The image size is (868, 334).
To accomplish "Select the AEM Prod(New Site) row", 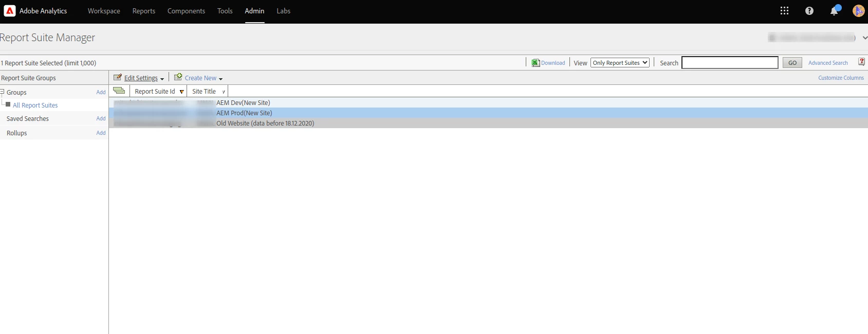I will pos(488,113).
